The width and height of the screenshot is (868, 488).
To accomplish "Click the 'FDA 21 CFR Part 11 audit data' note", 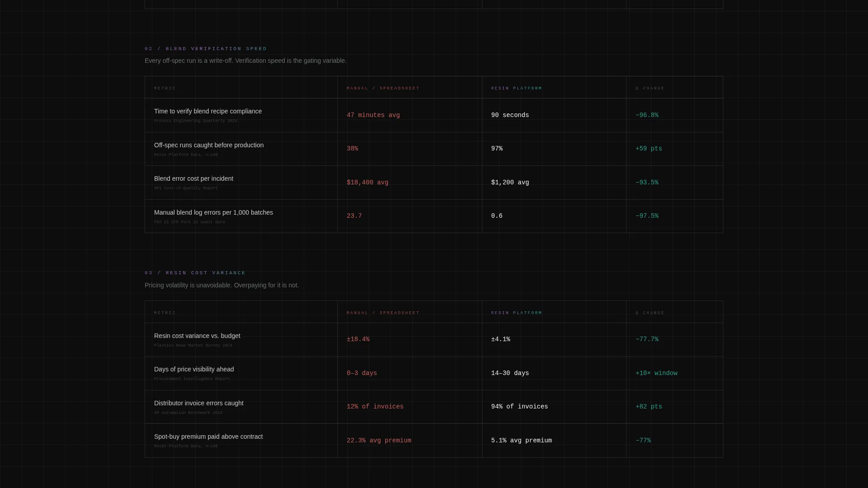I will click(189, 222).
